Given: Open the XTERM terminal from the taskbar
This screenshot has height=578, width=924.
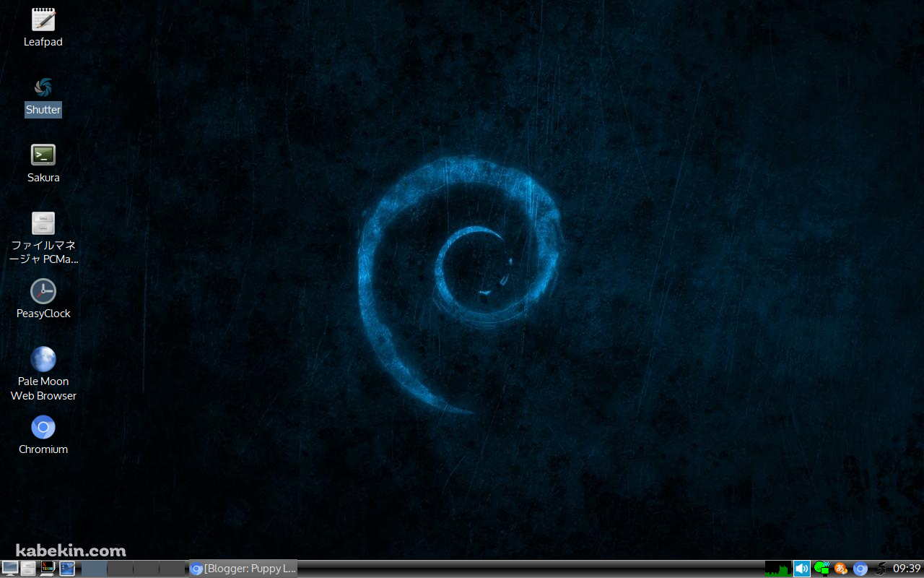Looking at the screenshot, I should [x=47, y=569].
